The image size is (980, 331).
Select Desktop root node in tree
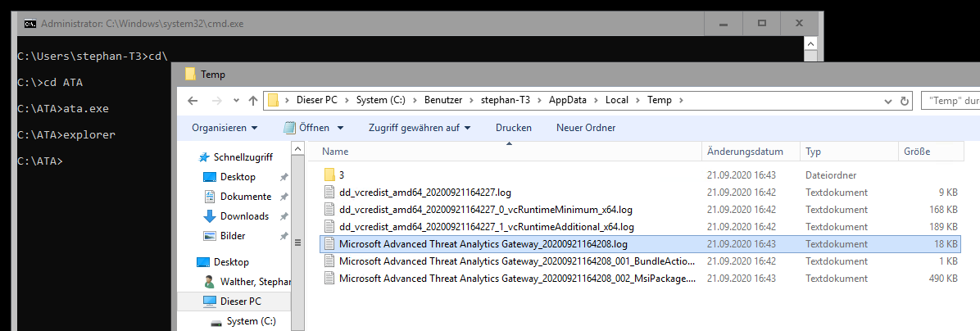(x=230, y=262)
